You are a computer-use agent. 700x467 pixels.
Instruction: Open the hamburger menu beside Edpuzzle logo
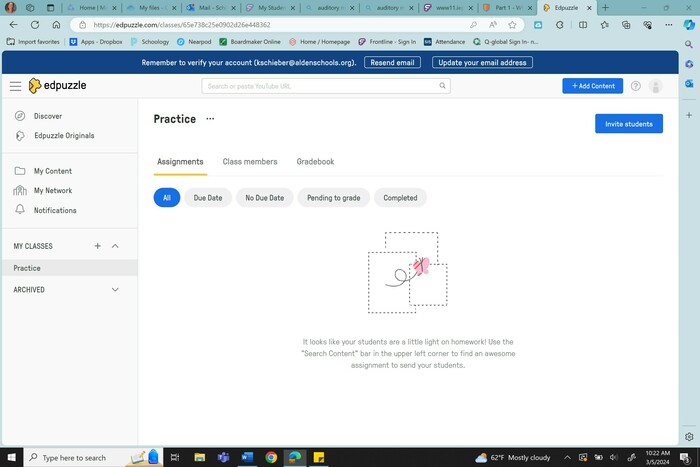15,86
